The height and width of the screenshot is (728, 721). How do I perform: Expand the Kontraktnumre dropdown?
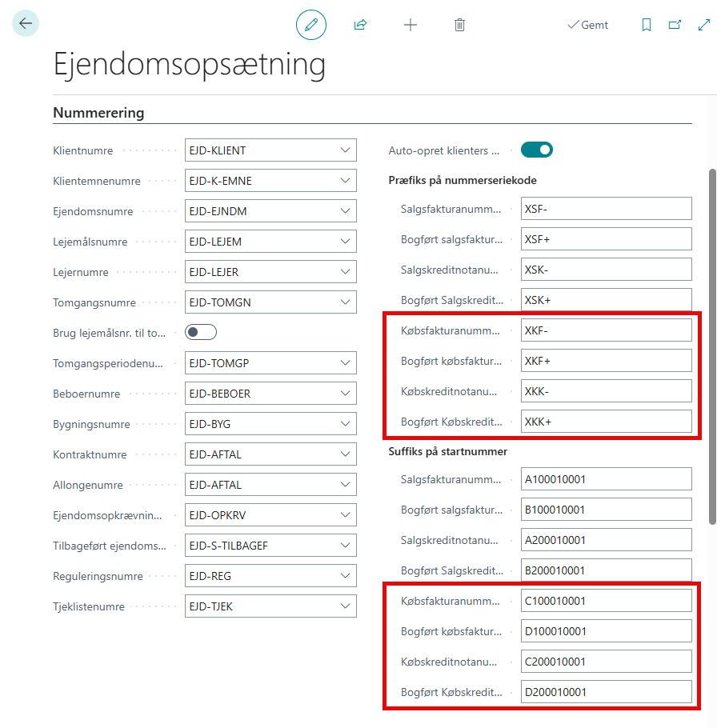point(345,454)
